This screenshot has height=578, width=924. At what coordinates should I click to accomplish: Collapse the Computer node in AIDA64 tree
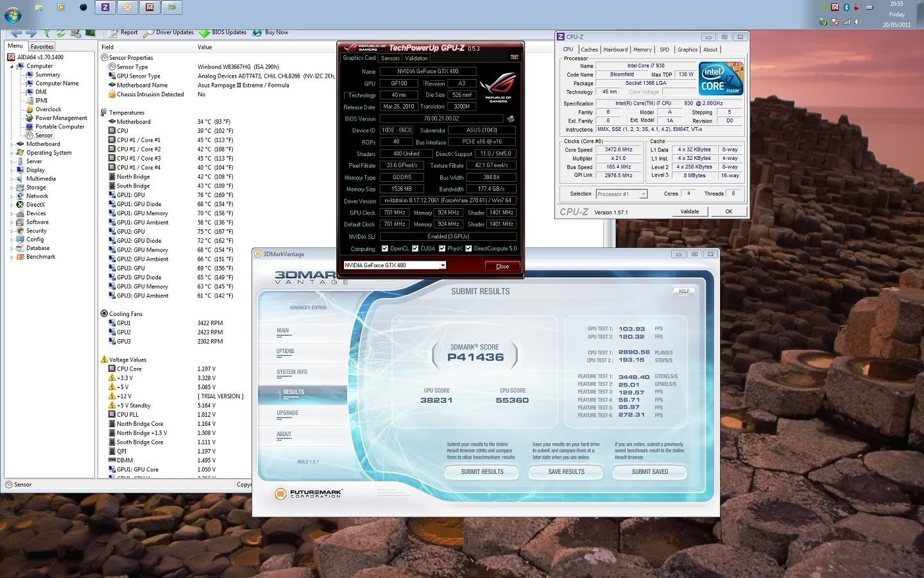[x=12, y=66]
